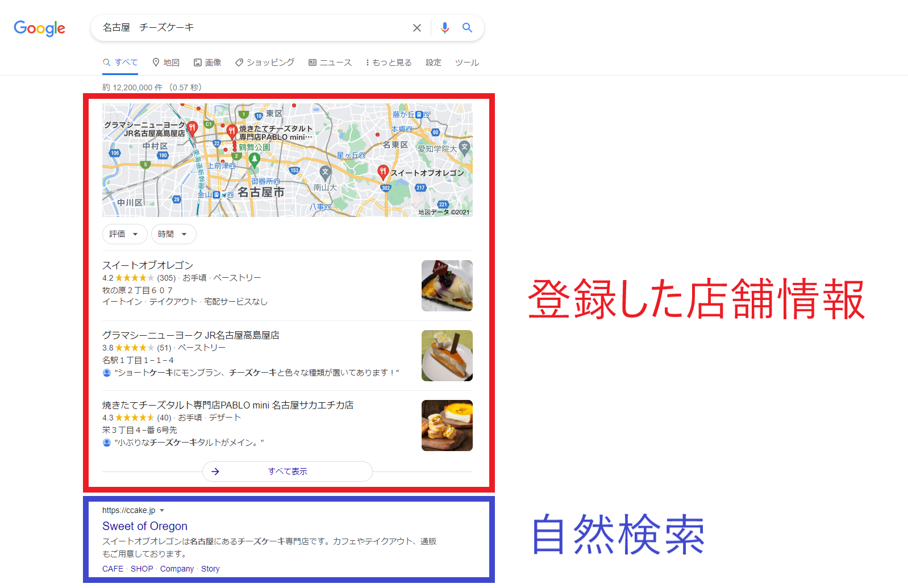The height and width of the screenshot is (588, 908).
Task: Expand arrow next to https://ccake.jp
Action: click(162, 510)
